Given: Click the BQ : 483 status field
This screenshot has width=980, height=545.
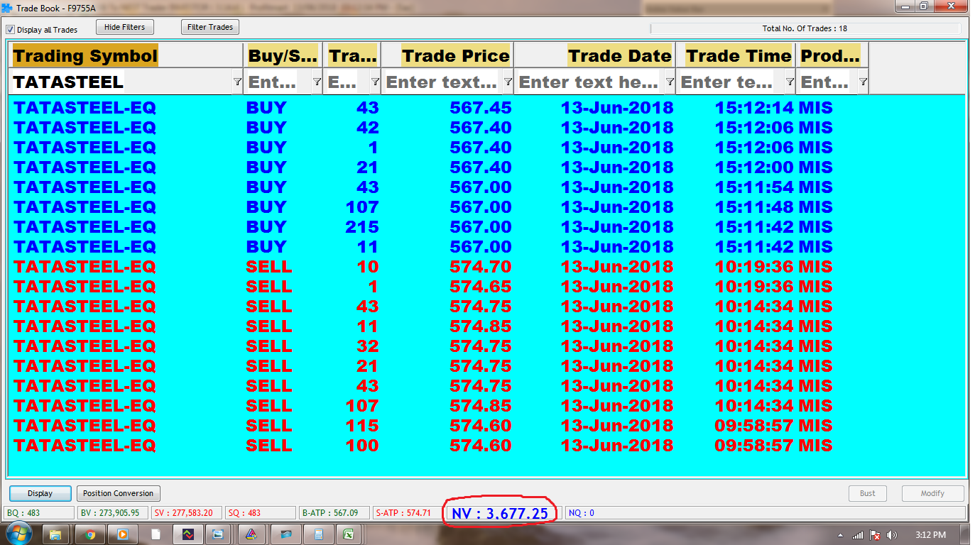Looking at the screenshot, I should click(x=38, y=513).
